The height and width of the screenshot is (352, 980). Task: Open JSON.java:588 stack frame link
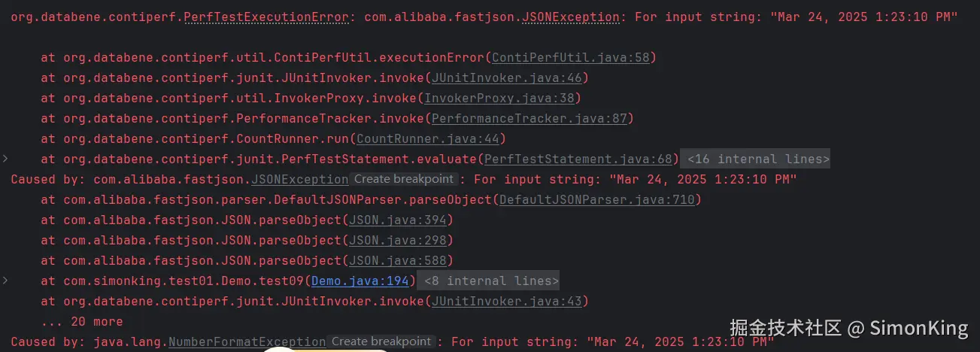[x=398, y=260]
